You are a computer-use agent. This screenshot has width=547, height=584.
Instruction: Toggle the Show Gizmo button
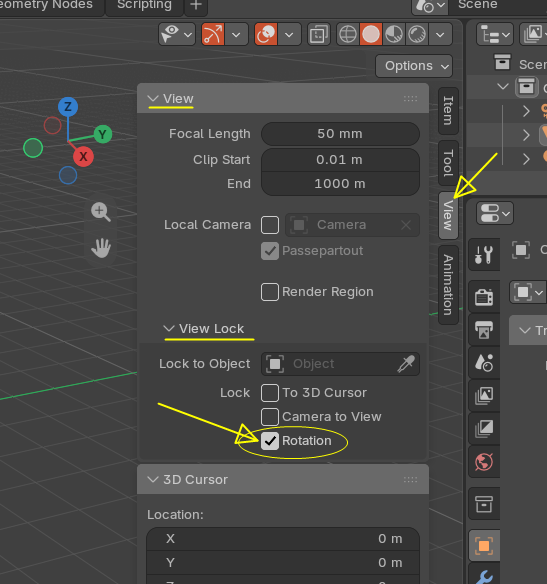(x=213, y=34)
